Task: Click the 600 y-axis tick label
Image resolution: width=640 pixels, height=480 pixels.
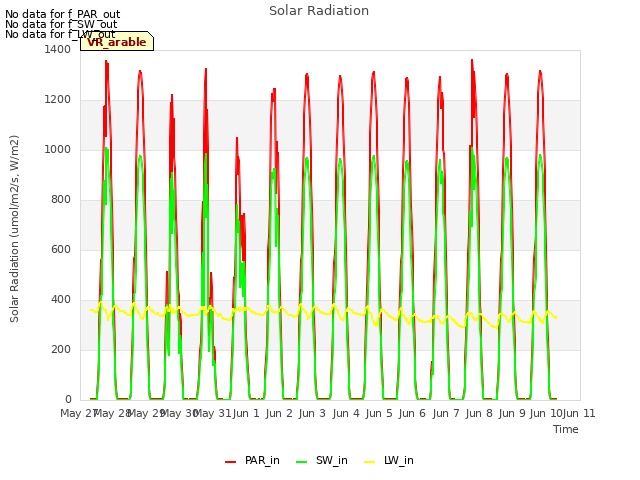Action: pos(61,249)
